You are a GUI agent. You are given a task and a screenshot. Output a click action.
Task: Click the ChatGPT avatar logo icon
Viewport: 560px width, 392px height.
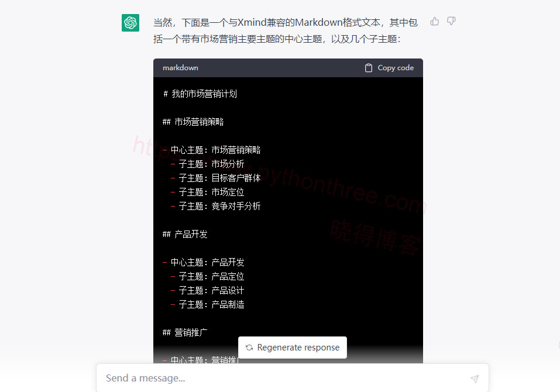coord(130,23)
